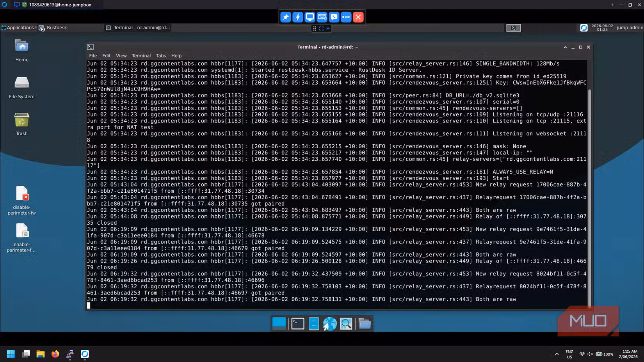Screen dimensions: 644x362
Task: Open the display settings monitor icon
Action: tap(310, 17)
